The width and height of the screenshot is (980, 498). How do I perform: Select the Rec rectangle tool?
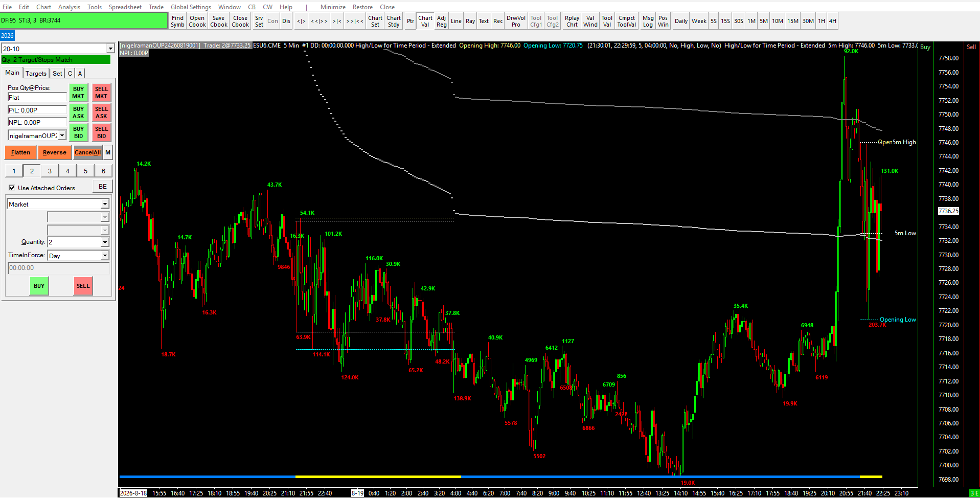(x=498, y=21)
